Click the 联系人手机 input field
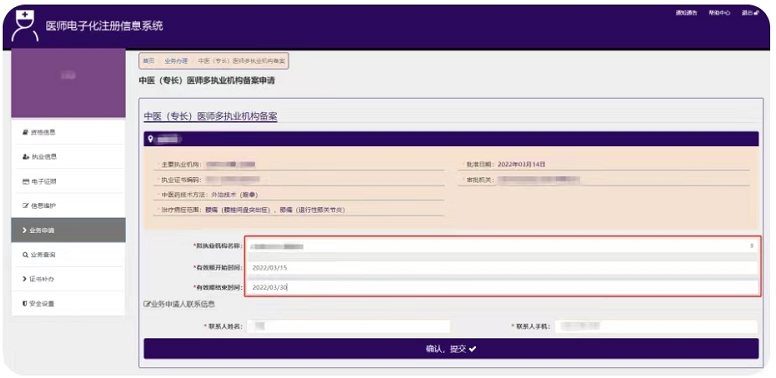This screenshot has width=776, height=378. [x=656, y=327]
